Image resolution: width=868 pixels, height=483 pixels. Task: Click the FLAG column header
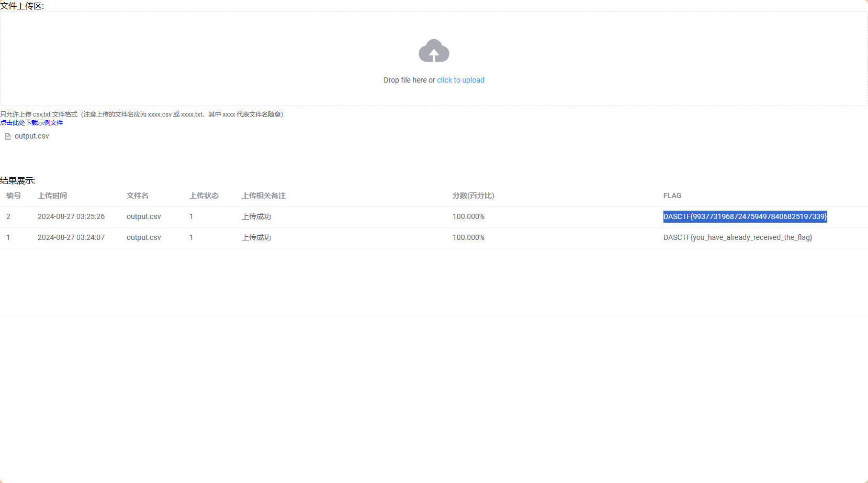pyautogui.click(x=672, y=195)
